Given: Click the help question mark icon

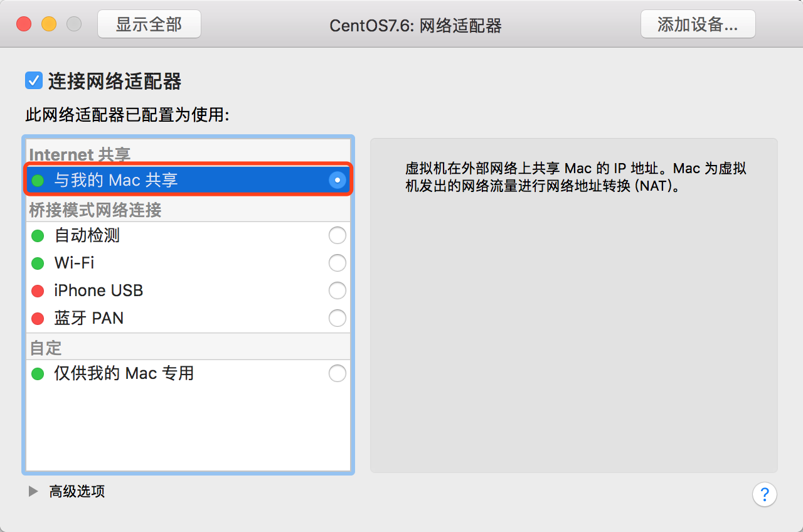Looking at the screenshot, I should pos(764,494).
